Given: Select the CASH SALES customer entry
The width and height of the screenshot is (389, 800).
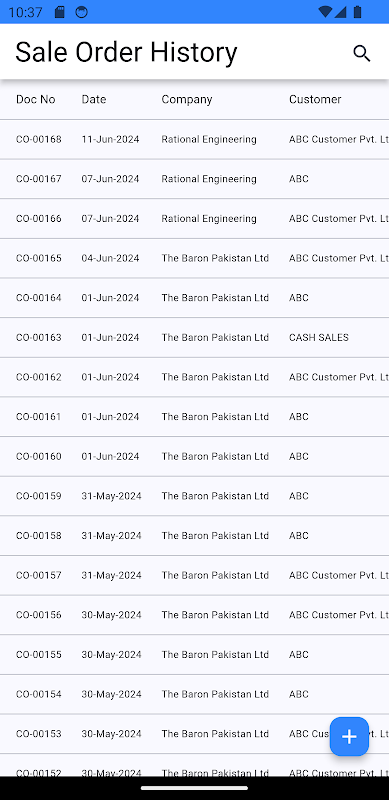Looking at the screenshot, I should [319, 337].
